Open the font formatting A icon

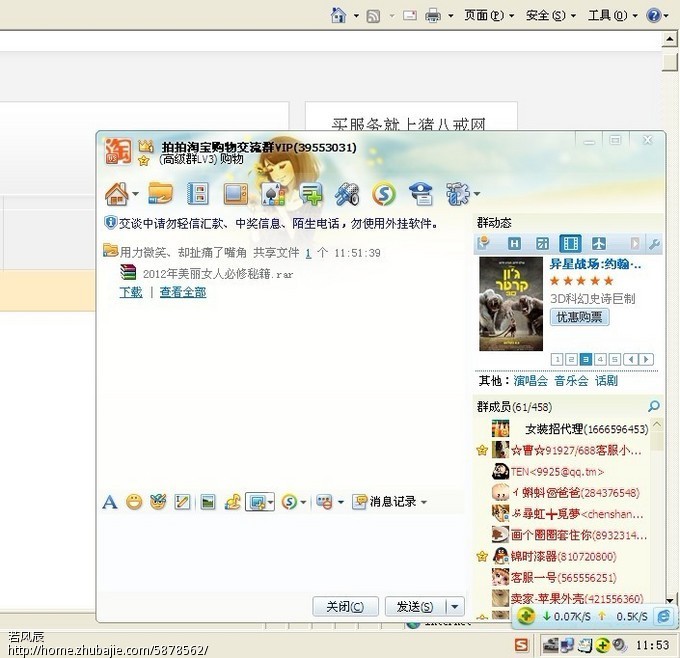pyautogui.click(x=110, y=502)
